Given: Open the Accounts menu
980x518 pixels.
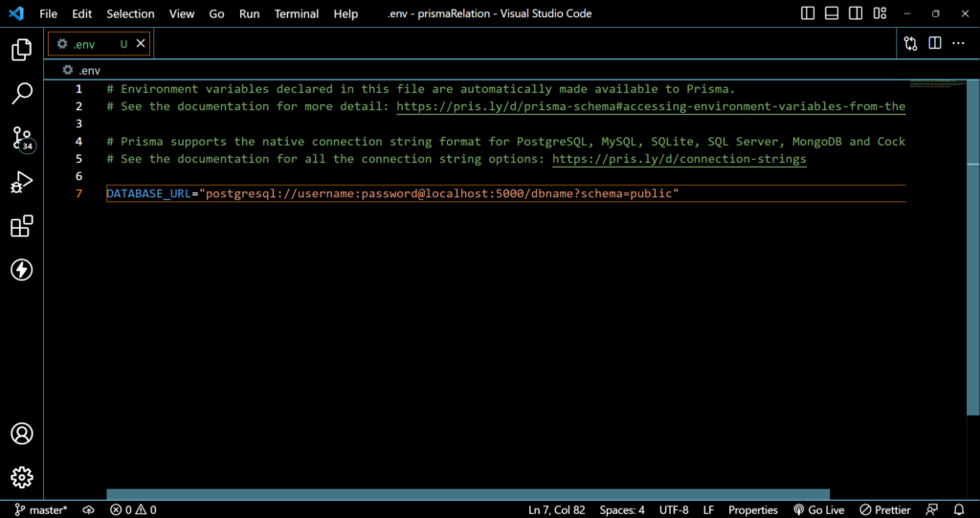Looking at the screenshot, I should 22,434.
